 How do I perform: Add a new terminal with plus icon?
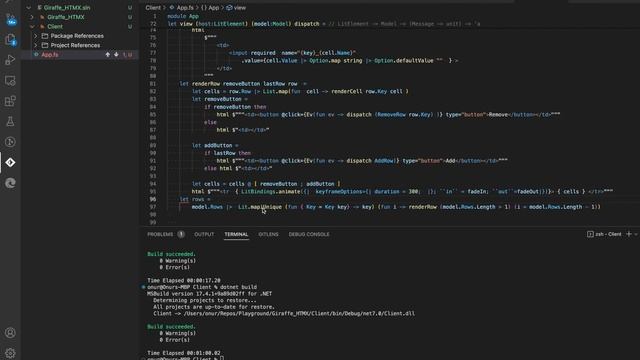pos(629,234)
